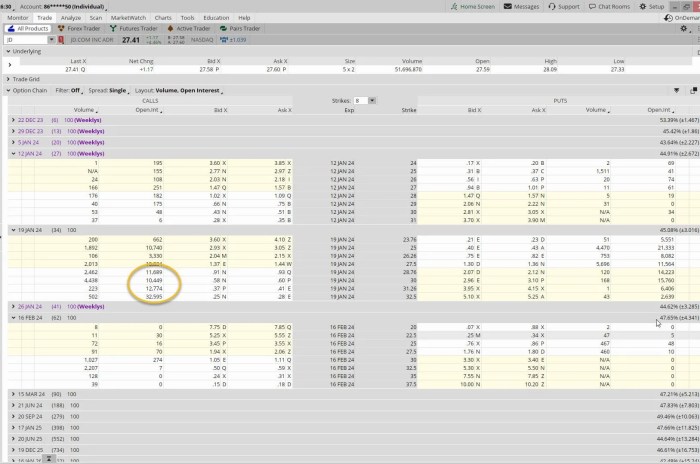Expand the 22 DEC 23 weeklys expiration
The image size is (700, 464).
pyautogui.click(x=12, y=119)
